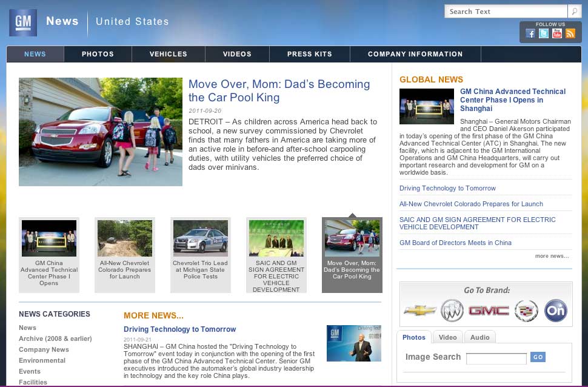Image resolution: width=588 pixels, height=387 pixels.
Task: Click the 'News' header title beside GM logo
Action: click(62, 21)
